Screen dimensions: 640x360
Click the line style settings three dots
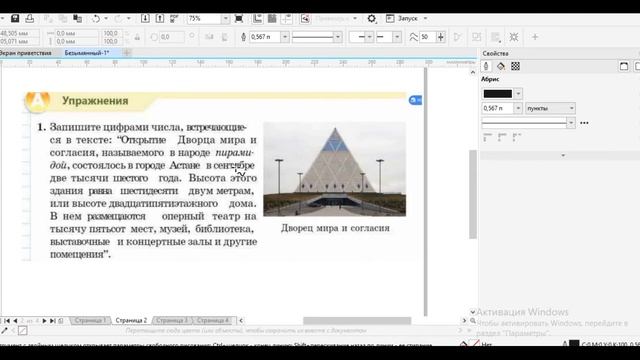coord(584,123)
